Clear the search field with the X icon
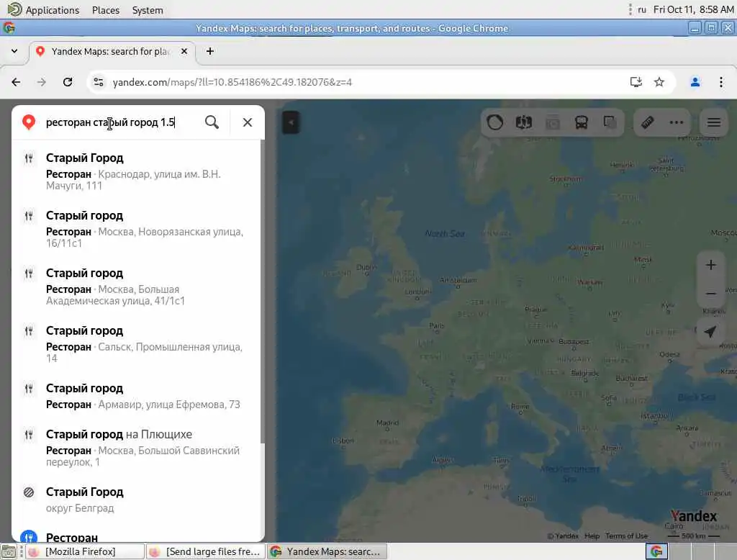 tap(248, 122)
